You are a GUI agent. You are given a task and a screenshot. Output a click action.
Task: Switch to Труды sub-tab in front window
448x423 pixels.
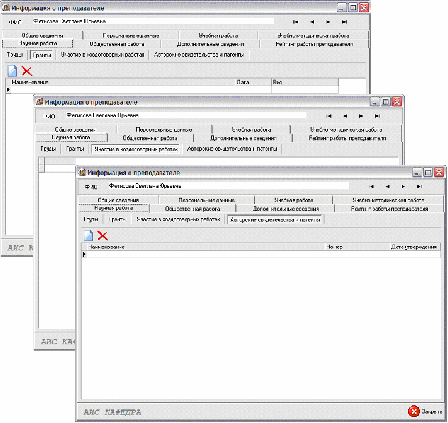pyautogui.click(x=91, y=219)
